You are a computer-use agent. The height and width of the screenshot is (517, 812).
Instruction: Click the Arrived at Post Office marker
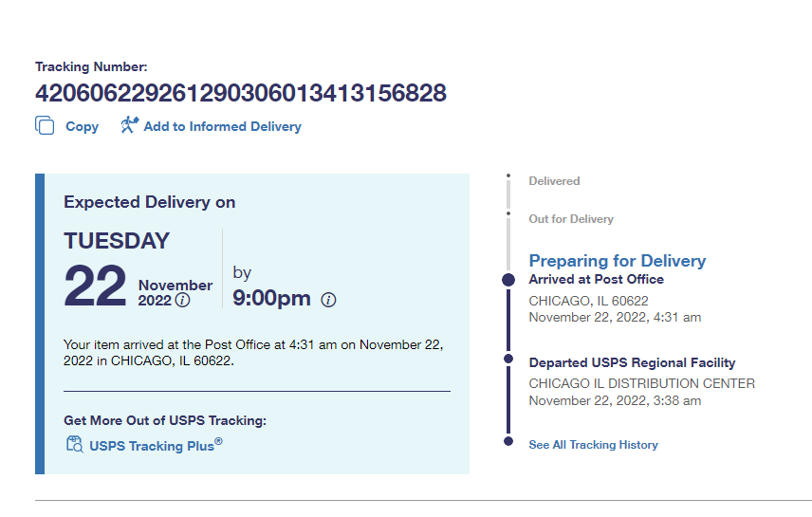point(508,280)
